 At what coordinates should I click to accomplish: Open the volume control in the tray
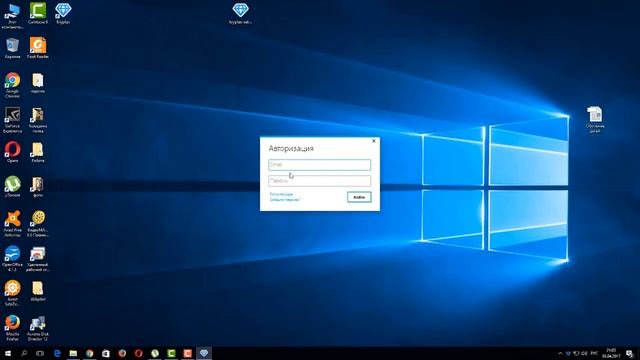(584, 353)
